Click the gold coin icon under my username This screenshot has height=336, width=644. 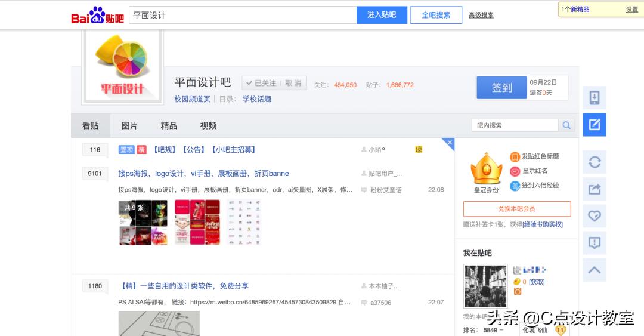(x=517, y=282)
